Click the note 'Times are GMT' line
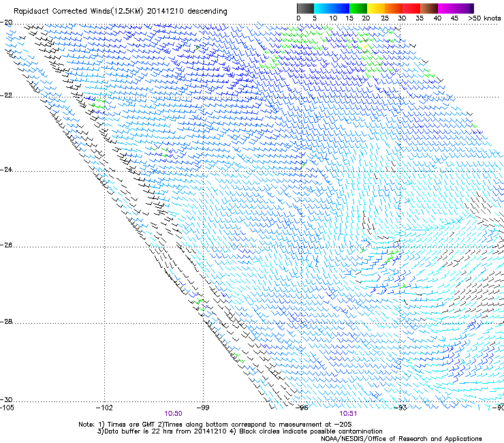 pos(215,425)
